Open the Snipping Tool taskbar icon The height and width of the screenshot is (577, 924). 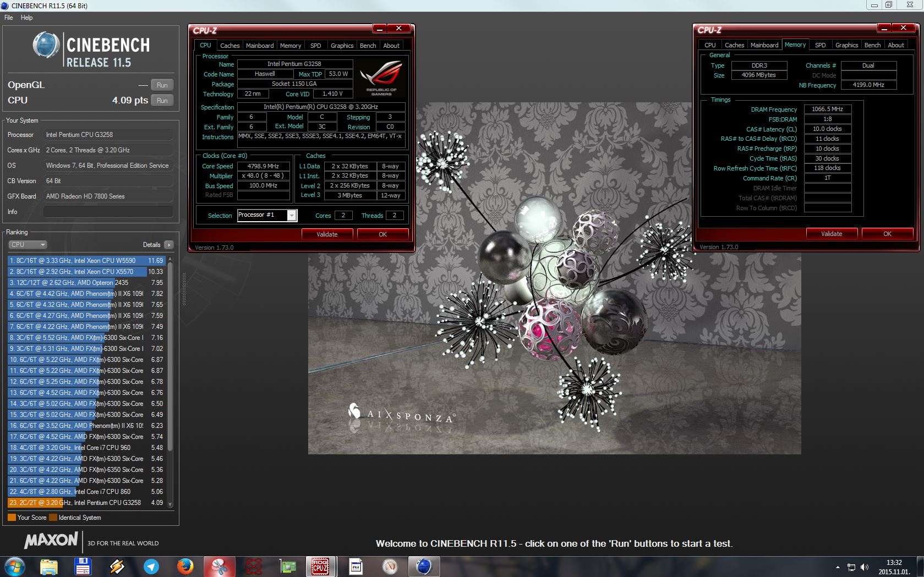219,566
